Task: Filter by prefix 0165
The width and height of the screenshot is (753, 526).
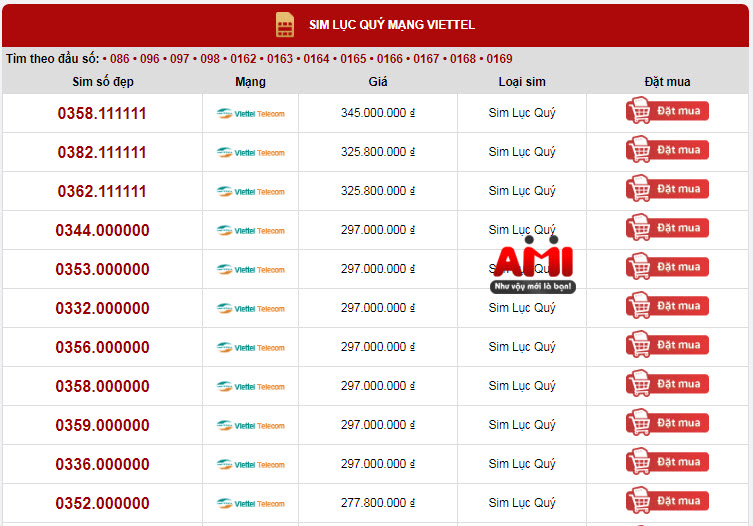Action: click(353, 59)
